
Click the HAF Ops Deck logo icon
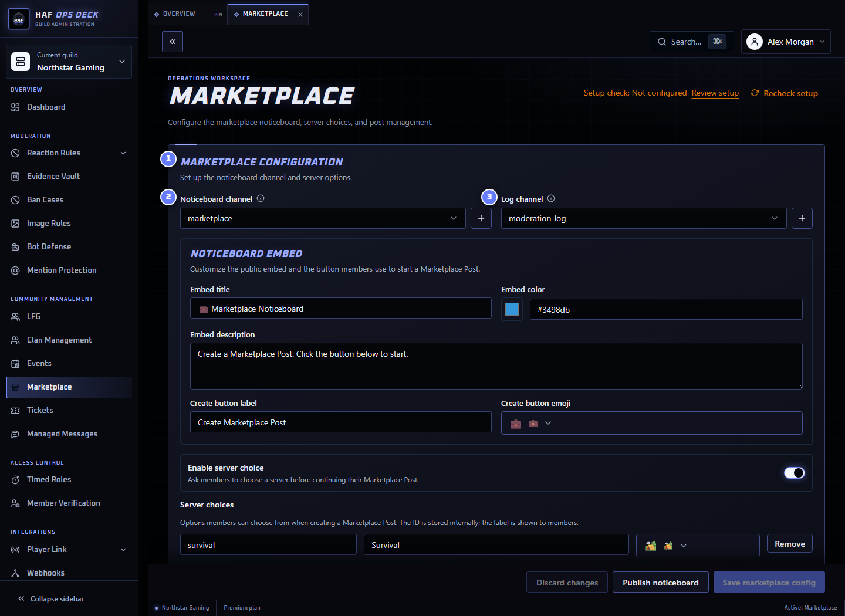click(x=19, y=19)
